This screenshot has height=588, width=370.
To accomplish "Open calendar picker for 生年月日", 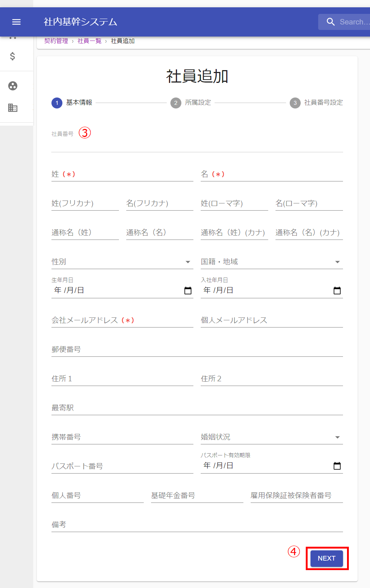I will [x=188, y=291].
